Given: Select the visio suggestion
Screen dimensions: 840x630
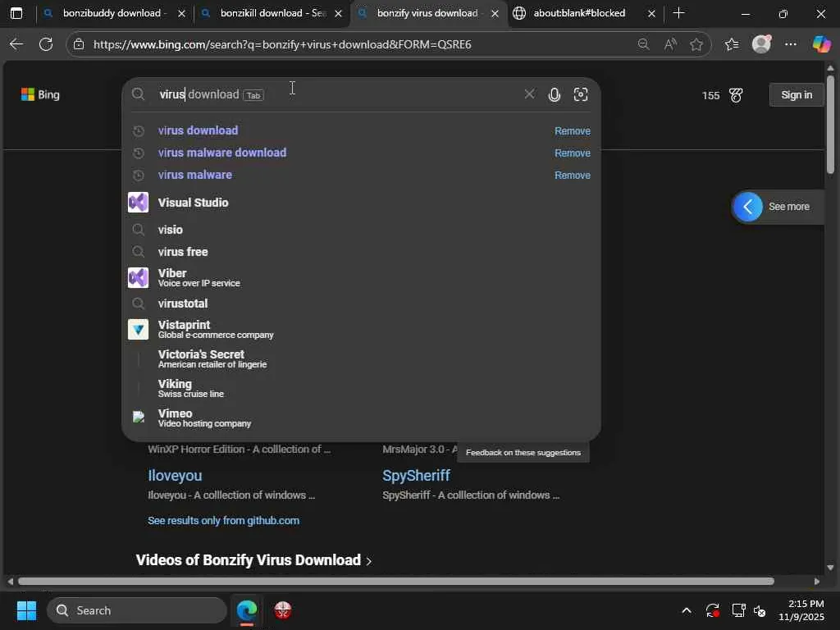Looking at the screenshot, I should [361, 230].
